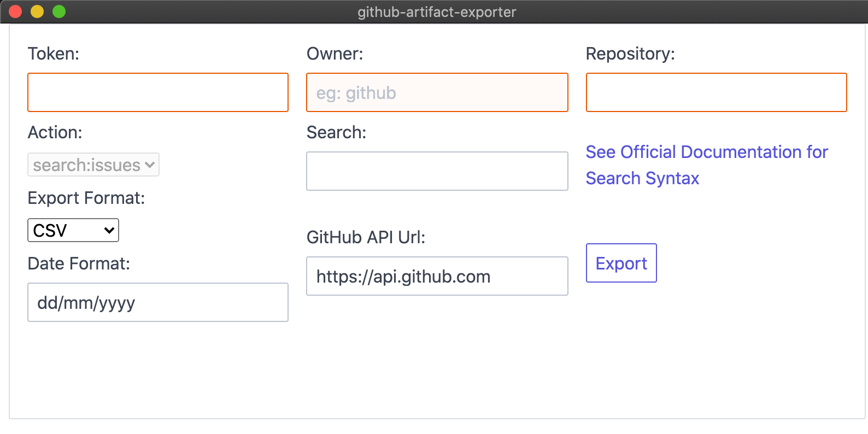Viewport: 868px width, 434px height.
Task: Click the Export Format label
Action: tap(86, 198)
